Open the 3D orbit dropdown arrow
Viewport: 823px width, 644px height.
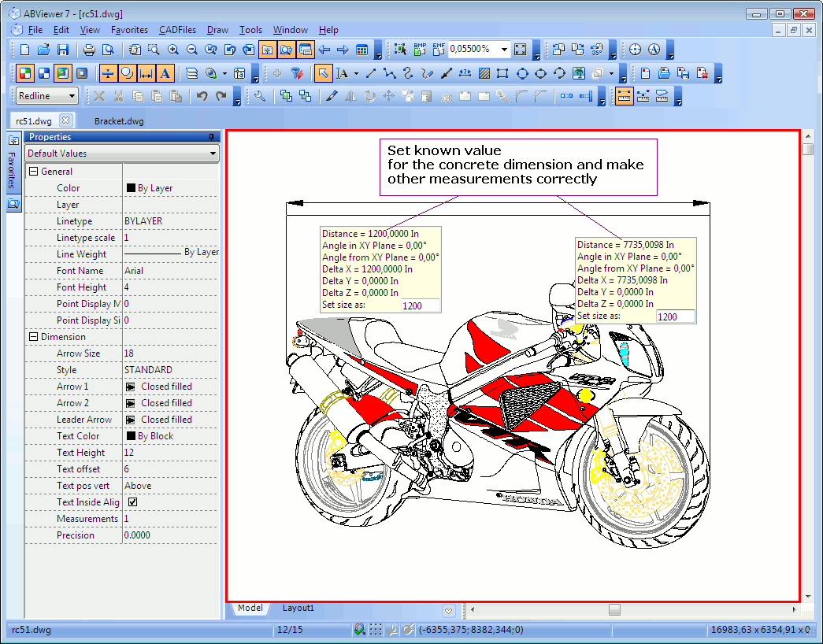coord(224,73)
